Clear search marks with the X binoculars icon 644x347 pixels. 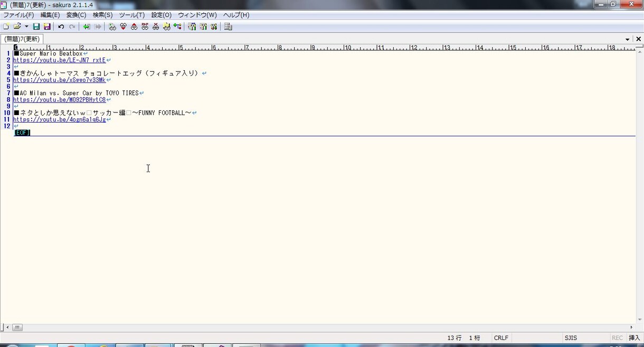[156, 26]
